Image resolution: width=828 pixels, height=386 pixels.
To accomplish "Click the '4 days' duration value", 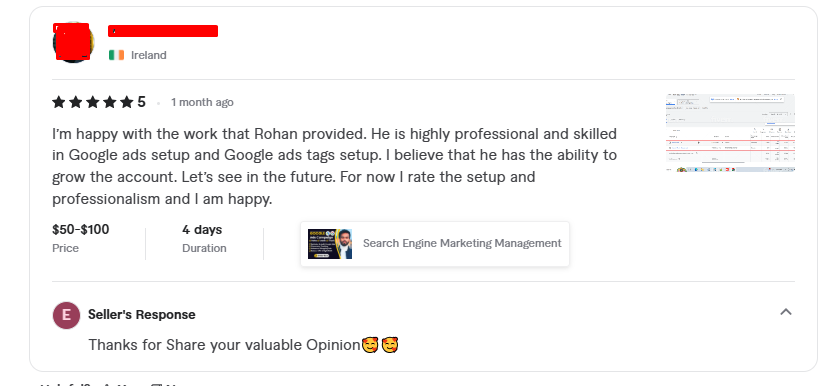I will (202, 229).
